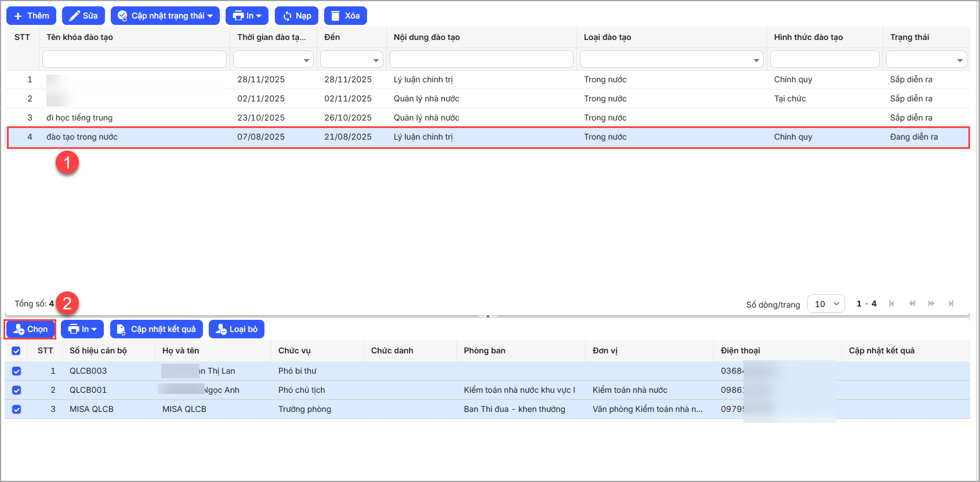Click the Cập nhật kết quả button
Screen dimensions: 980x482
click(x=156, y=329)
